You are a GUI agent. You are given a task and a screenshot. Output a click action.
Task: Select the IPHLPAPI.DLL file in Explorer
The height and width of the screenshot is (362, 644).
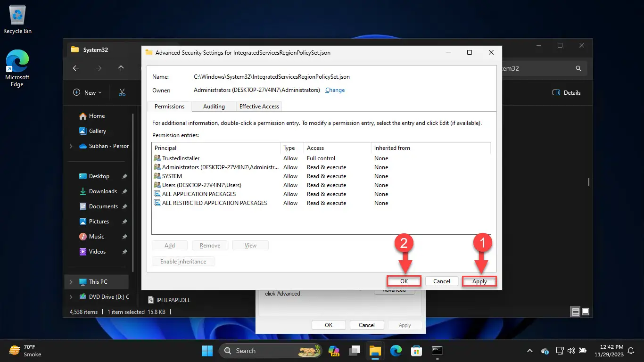click(x=170, y=300)
